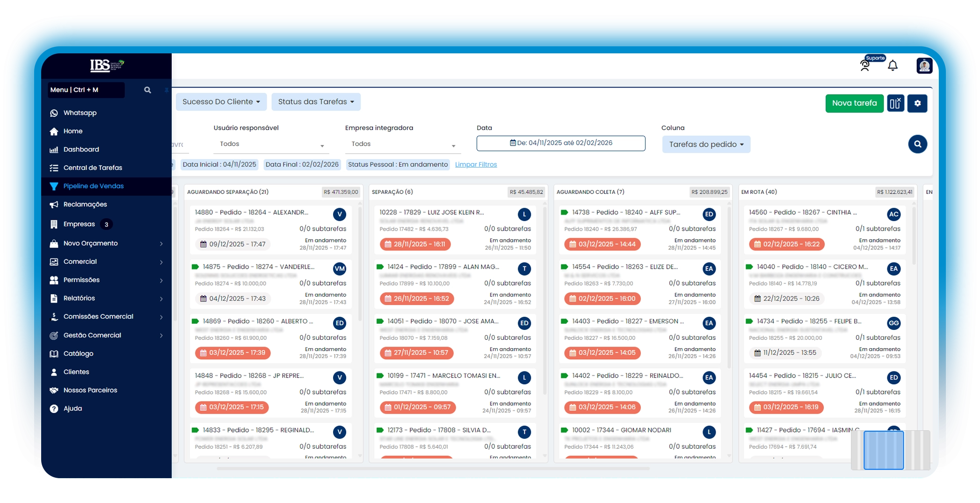The width and height of the screenshot is (980, 503).
Task: Click the user profile avatar
Action: (x=924, y=66)
